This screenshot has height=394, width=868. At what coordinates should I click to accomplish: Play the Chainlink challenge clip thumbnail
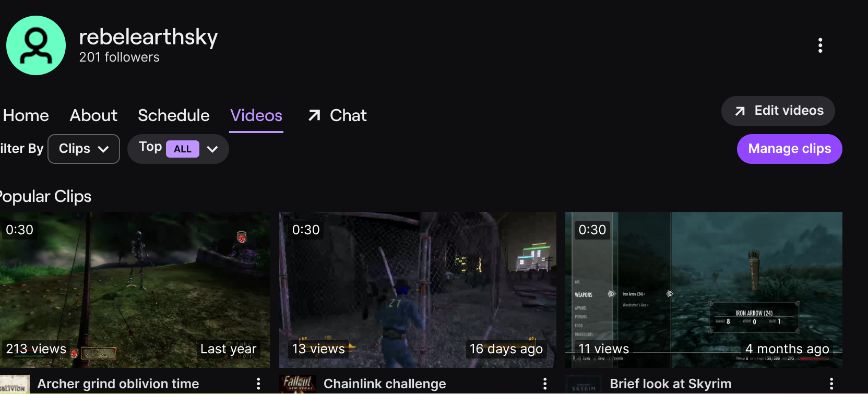point(418,290)
